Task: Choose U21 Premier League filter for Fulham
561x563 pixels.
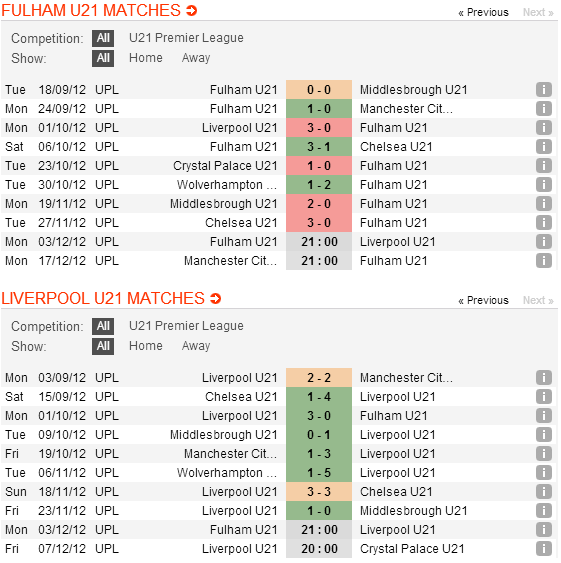Action: [x=186, y=38]
